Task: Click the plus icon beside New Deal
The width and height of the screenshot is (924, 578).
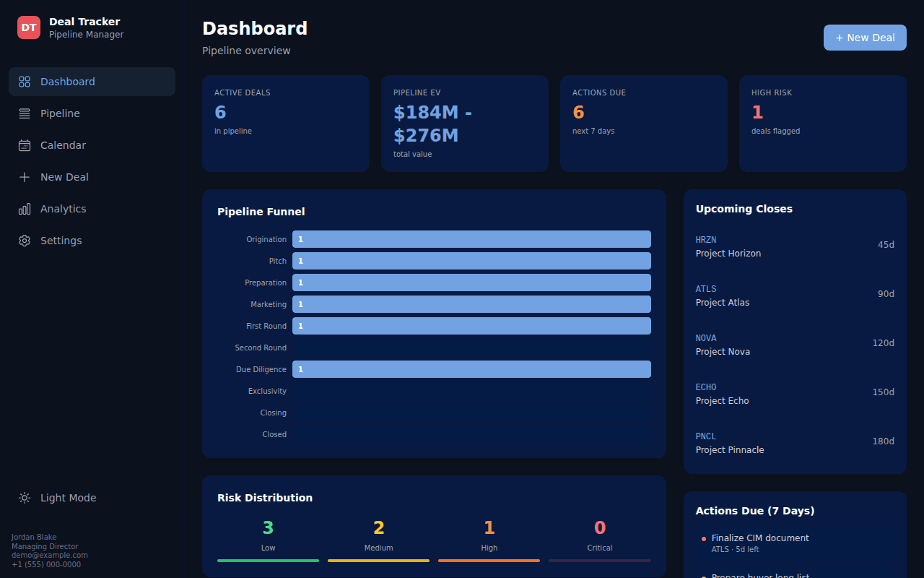Action: (x=25, y=177)
